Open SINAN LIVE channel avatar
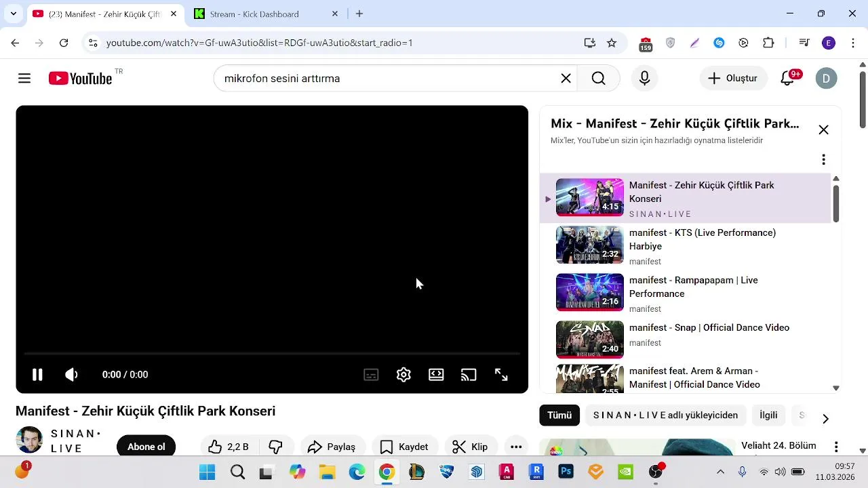 [29, 440]
